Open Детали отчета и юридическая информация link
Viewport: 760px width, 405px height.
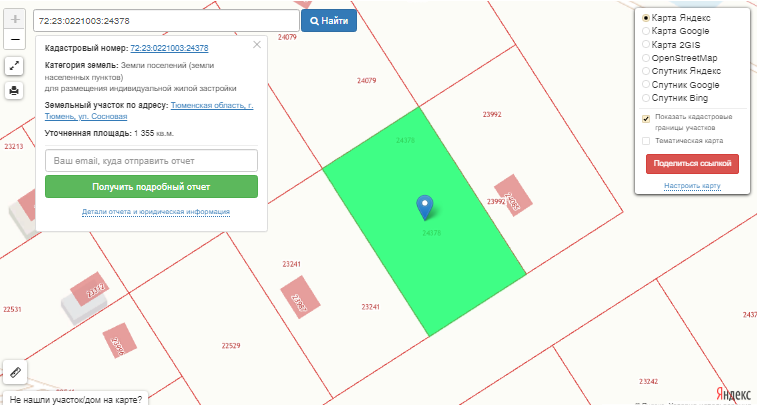156,212
